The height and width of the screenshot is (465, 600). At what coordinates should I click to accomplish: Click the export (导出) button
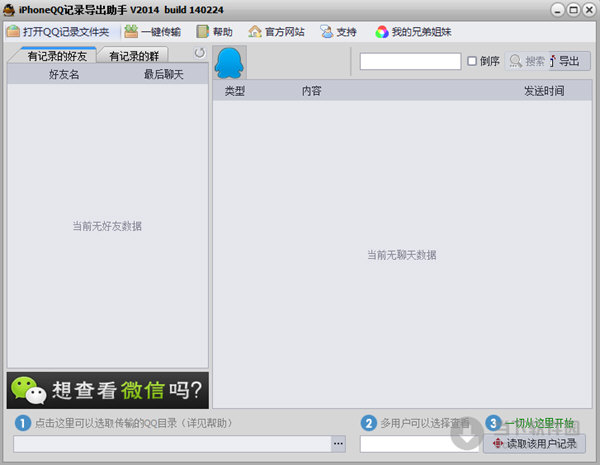coord(568,61)
